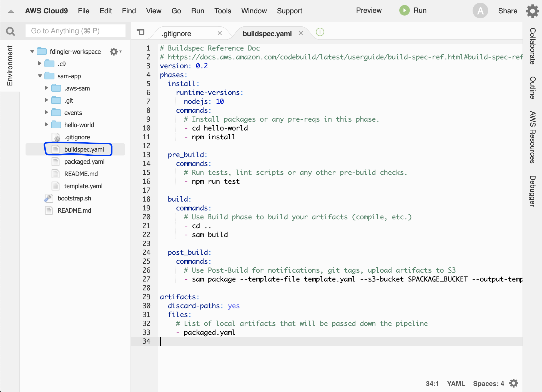542x392 pixels.
Task: Click the AWS Cloud9 menu
Action: pos(46,11)
